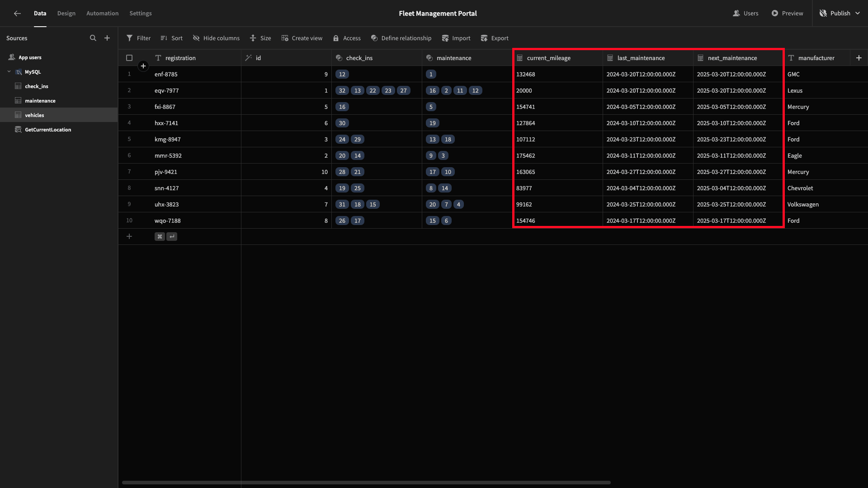Click the registration column header
Viewport: 868px width, 488px height.
(x=196, y=58)
